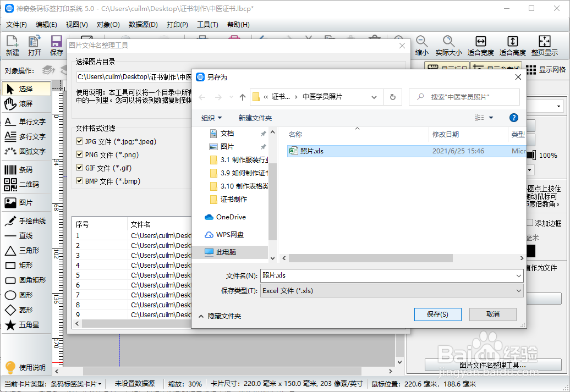Open the 打印(P) menu
The width and height of the screenshot is (570, 392).
[x=177, y=25]
